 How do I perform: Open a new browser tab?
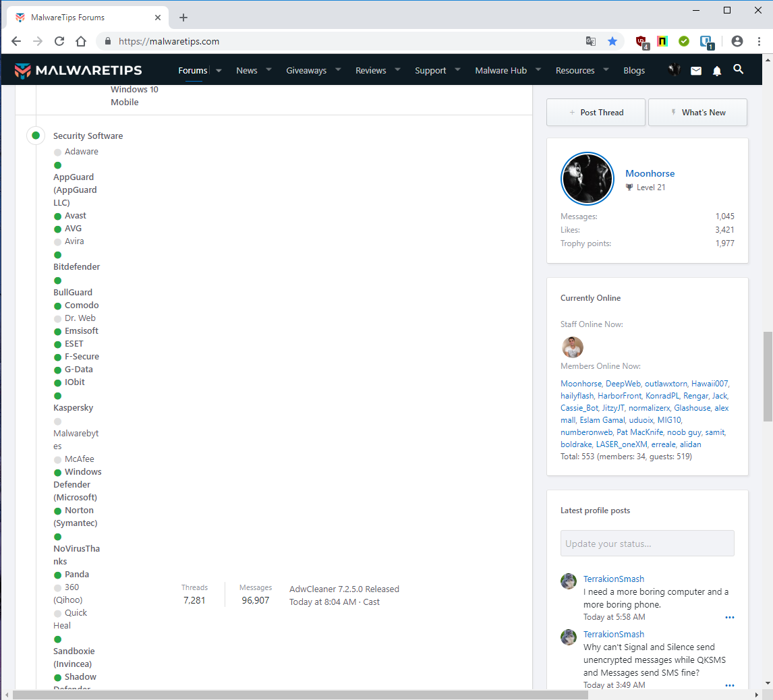click(x=183, y=18)
